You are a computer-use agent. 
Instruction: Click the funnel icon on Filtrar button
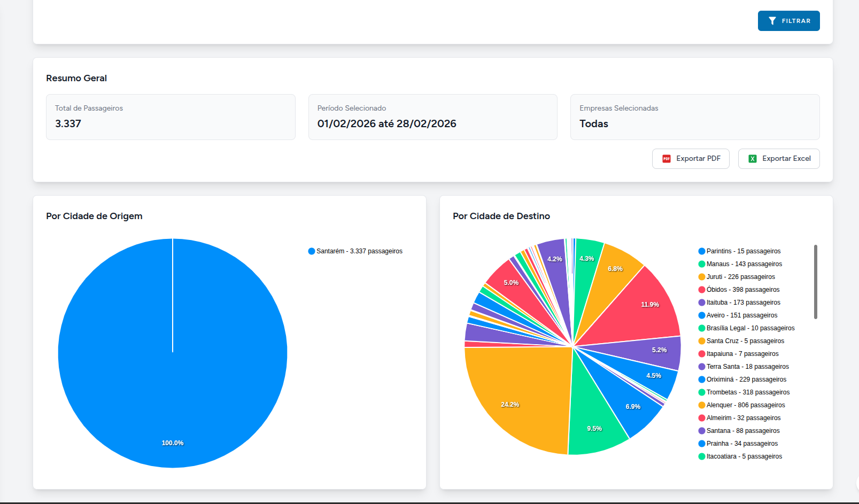772,21
